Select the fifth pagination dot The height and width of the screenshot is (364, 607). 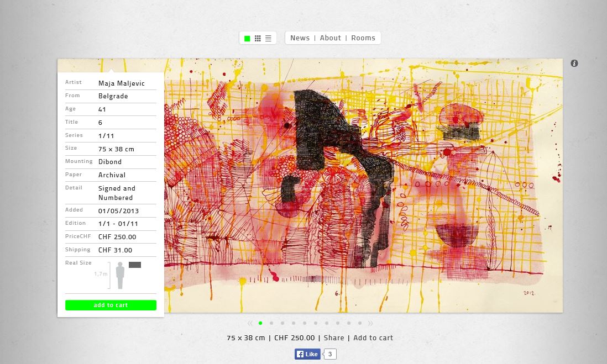pos(305,323)
